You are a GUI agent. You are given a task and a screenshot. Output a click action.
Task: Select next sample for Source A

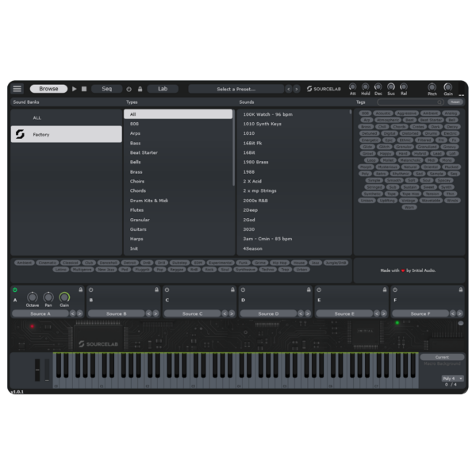pyautogui.click(x=79, y=313)
